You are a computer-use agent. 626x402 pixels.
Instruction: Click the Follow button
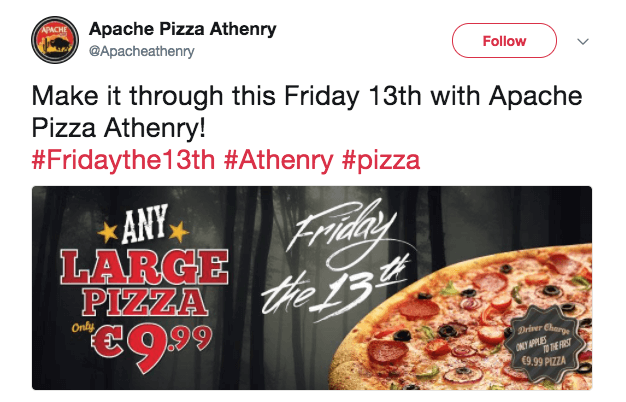coord(504,41)
